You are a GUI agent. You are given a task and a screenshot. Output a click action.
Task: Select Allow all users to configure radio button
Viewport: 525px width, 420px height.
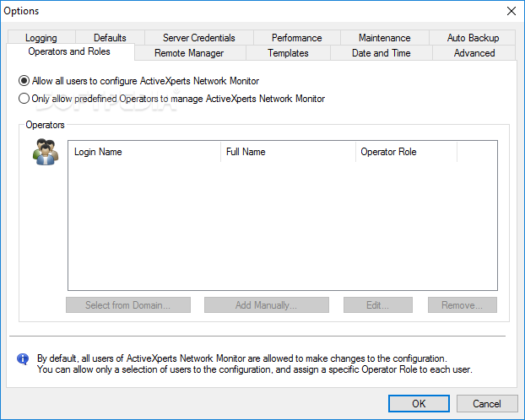[24, 81]
